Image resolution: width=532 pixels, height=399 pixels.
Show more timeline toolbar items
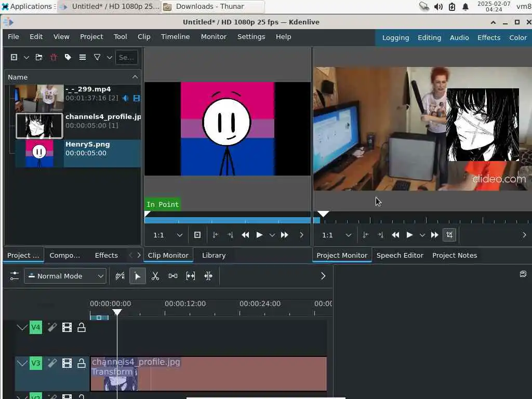coord(323,276)
